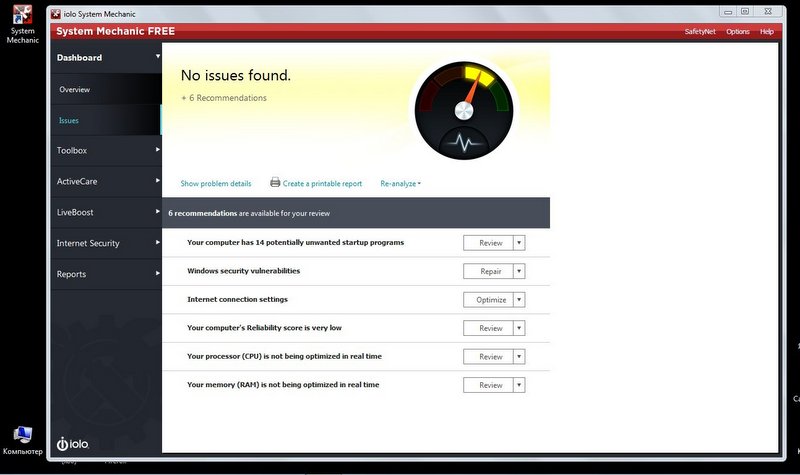Viewport: 800px width, 475px height.
Task: Click 'Windows security vulnerabilities' row text
Action: (243, 271)
